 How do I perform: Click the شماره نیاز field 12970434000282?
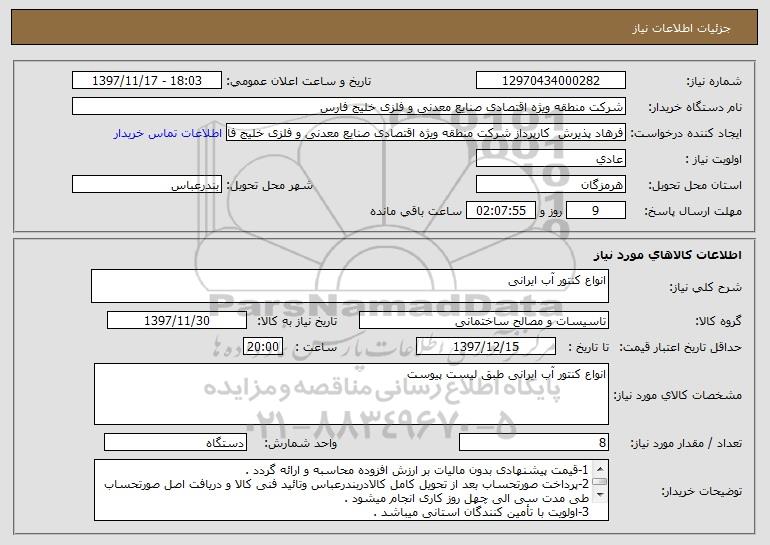550,81
